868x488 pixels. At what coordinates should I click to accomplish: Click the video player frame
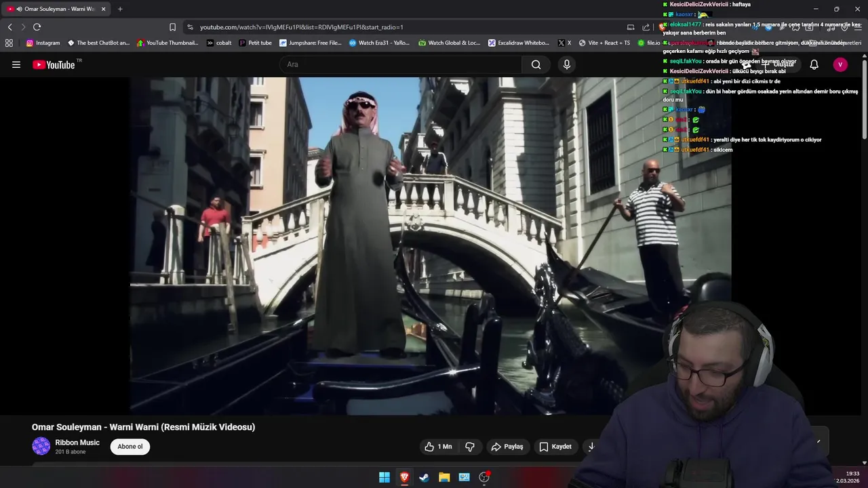(431, 246)
